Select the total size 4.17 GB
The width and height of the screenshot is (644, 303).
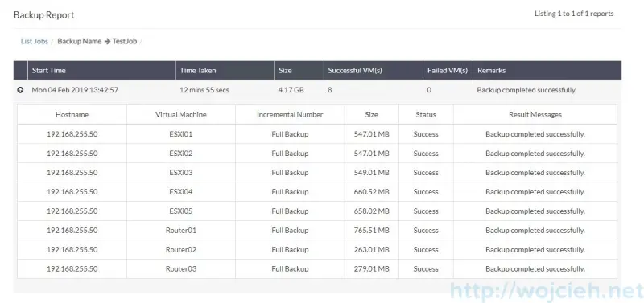click(x=291, y=90)
